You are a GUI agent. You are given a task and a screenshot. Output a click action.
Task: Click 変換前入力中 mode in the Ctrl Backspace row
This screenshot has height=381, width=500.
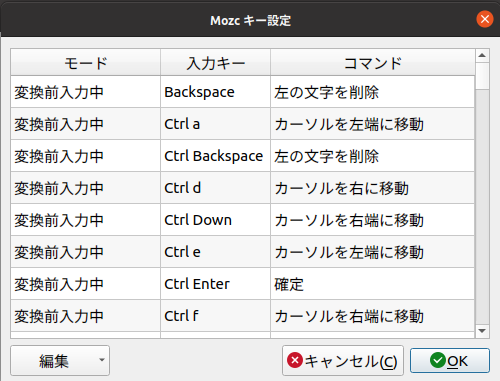(86, 156)
